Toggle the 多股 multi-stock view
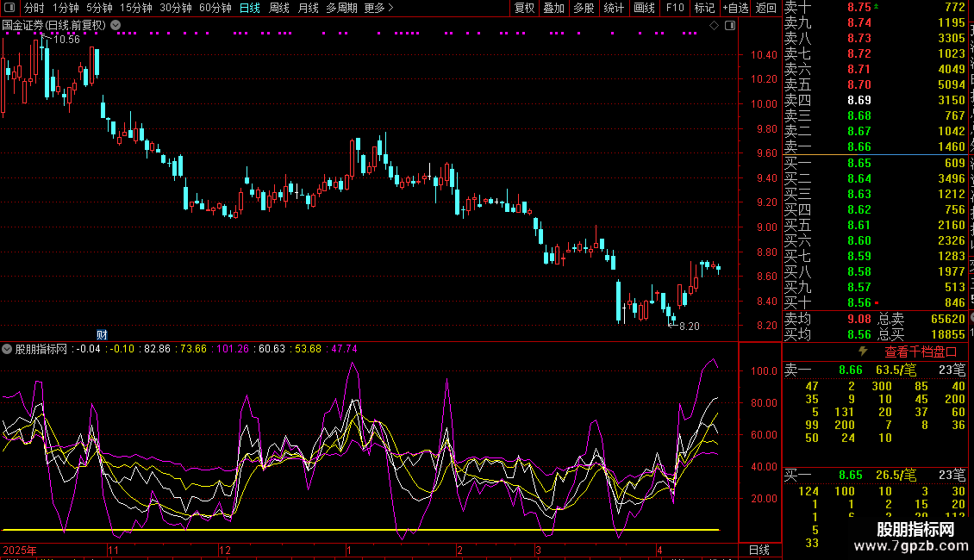Screen dimensions: 974x560 tap(584, 8)
